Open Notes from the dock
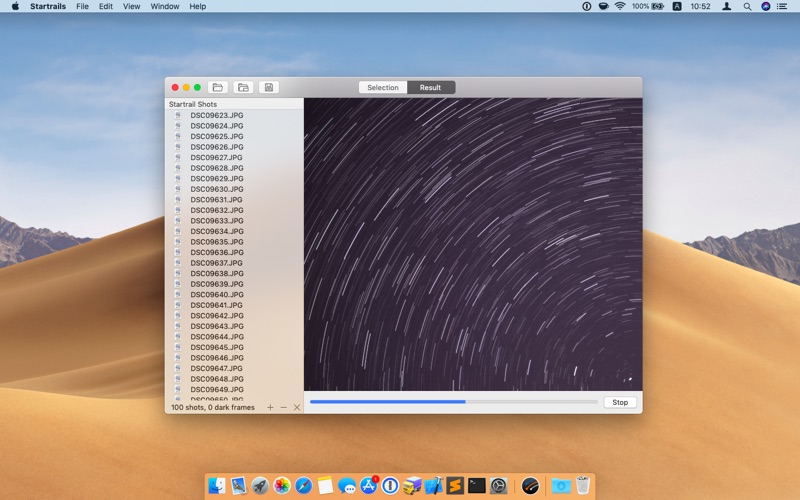The height and width of the screenshot is (500, 800). [325, 485]
